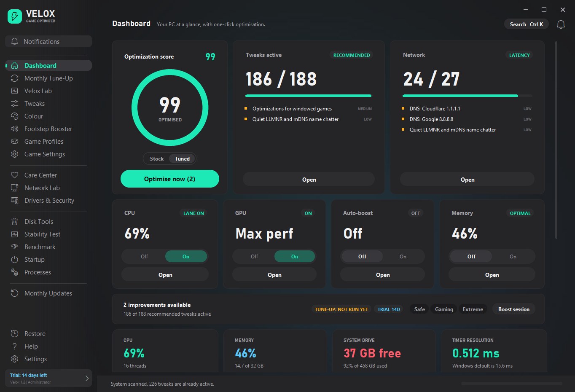Click the Restore clock-arrow icon
Screen dimensions: 575x392
pos(14,334)
